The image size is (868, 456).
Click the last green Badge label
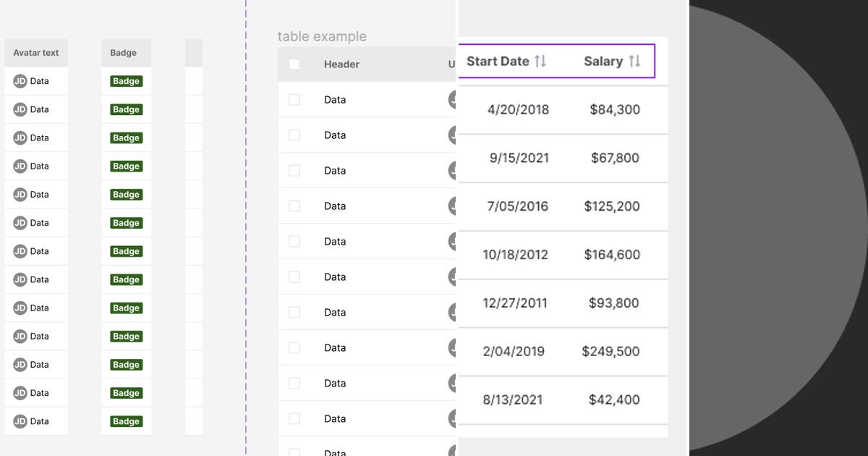(127, 421)
